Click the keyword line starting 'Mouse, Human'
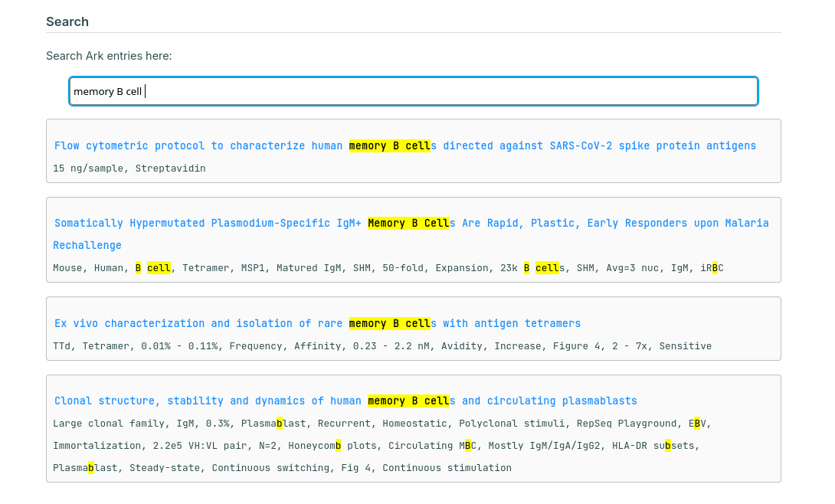 (x=306, y=268)
